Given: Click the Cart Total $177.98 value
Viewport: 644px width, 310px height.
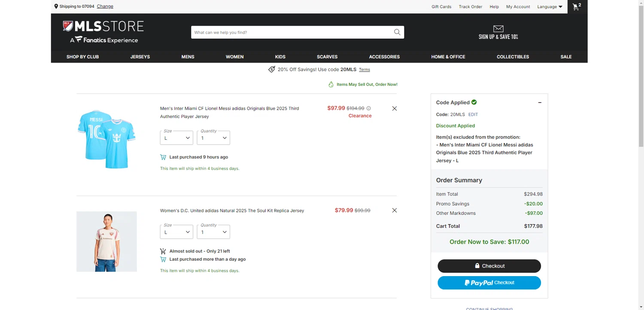Looking at the screenshot, I should [533, 226].
